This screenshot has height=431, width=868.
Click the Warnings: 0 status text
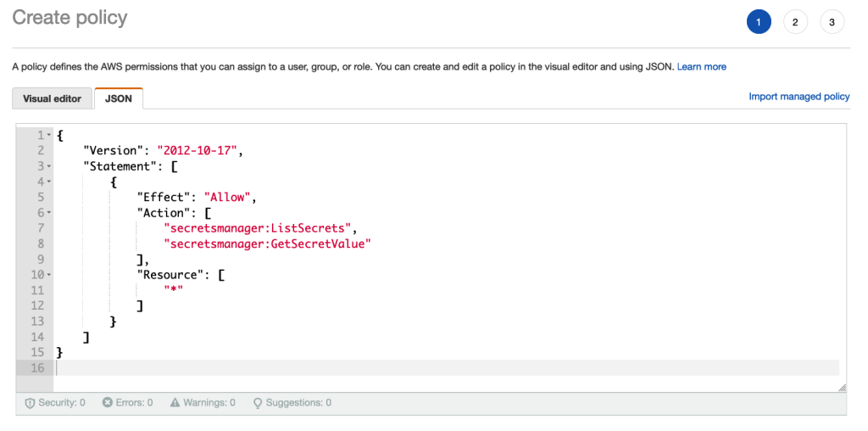click(209, 403)
